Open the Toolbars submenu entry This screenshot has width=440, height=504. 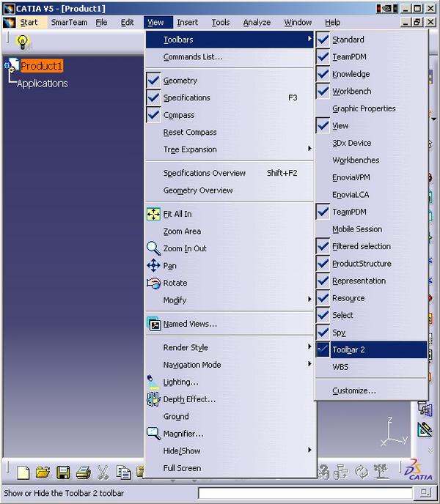pyautogui.click(x=230, y=40)
